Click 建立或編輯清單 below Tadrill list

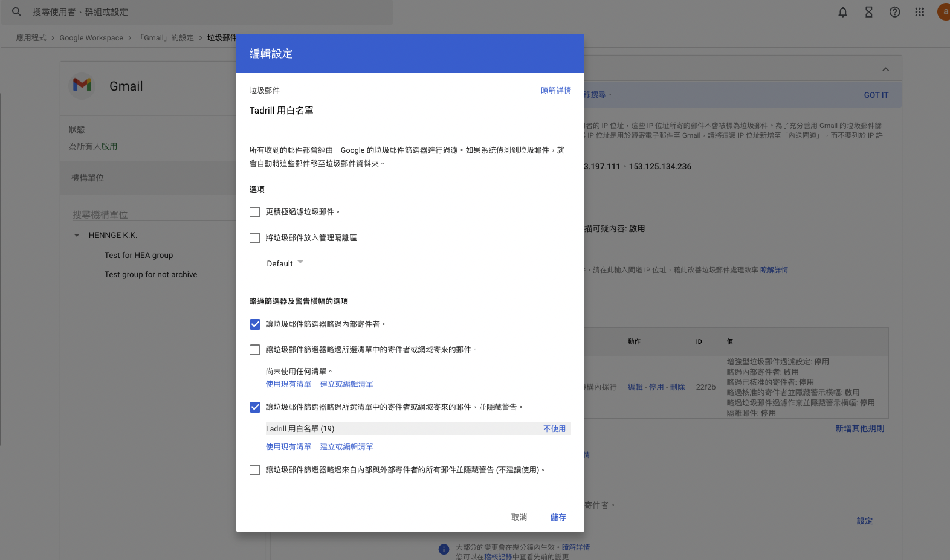[x=346, y=447]
